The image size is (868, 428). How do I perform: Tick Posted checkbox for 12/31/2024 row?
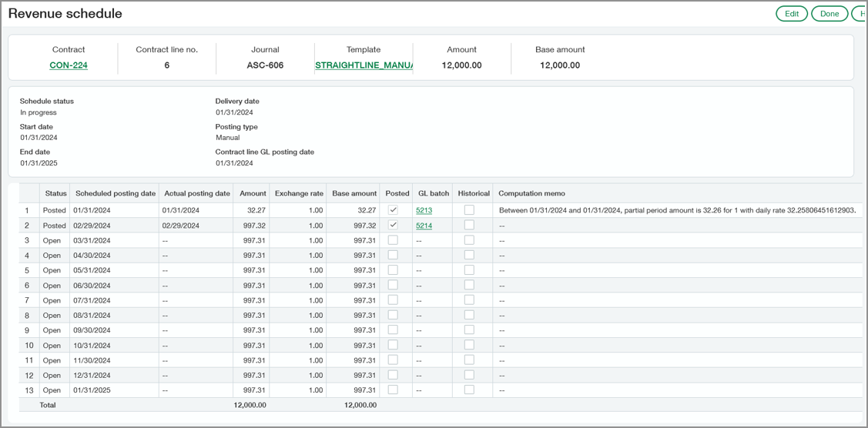pyautogui.click(x=393, y=375)
